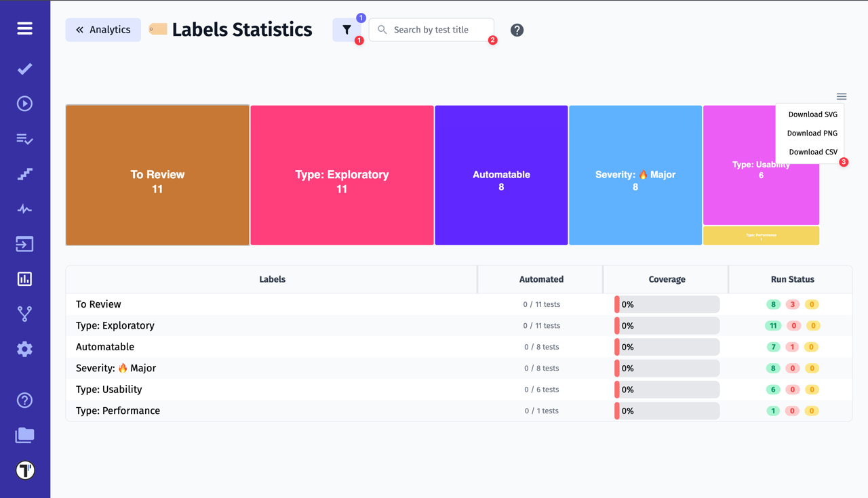Click the Help question mark icon
Viewport: 868px width, 498px height.
coord(24,400)
